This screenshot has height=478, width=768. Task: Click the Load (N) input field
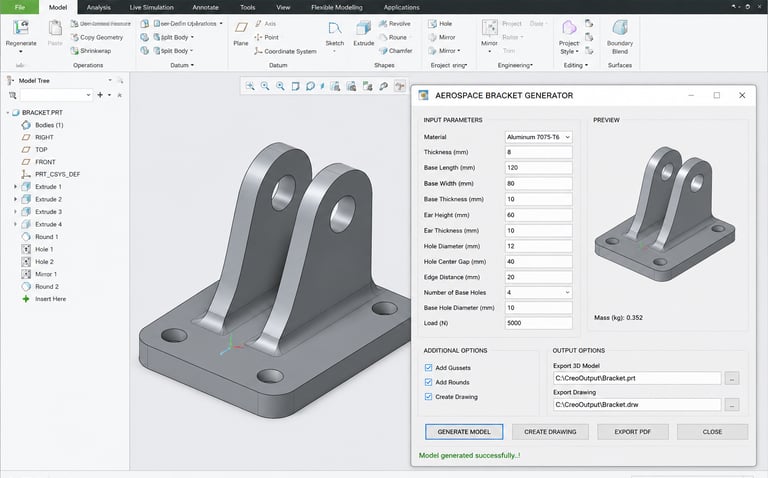pos(538,323)
